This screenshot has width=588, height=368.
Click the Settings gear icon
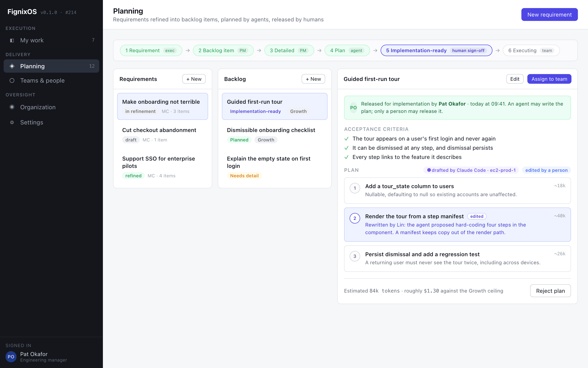point(12,122)
